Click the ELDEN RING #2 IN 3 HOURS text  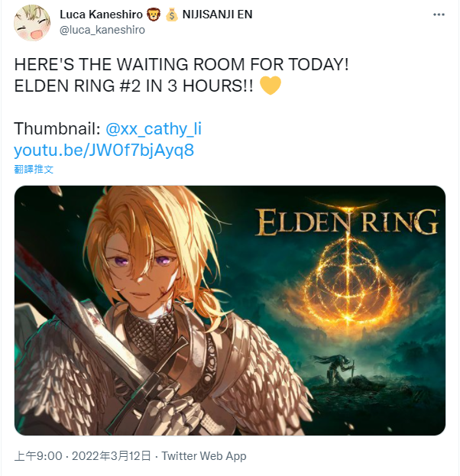click(x=134, y=86)
